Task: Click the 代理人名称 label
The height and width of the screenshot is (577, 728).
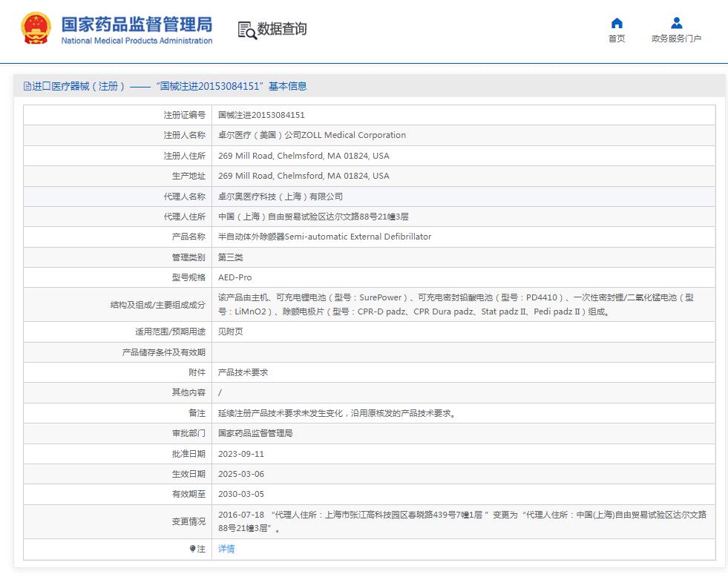Action: coord(184,197)
